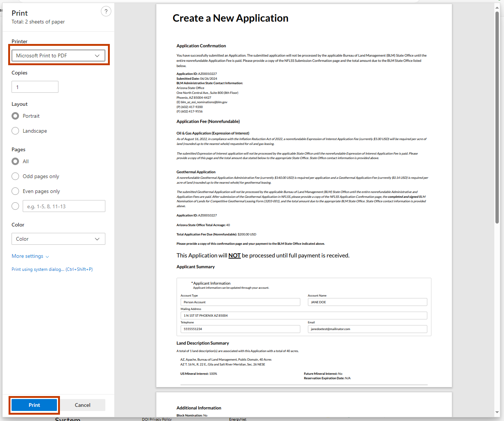Expand More settings
The width and height of the screenshot is (504, 421).
[x=30, y=256]
